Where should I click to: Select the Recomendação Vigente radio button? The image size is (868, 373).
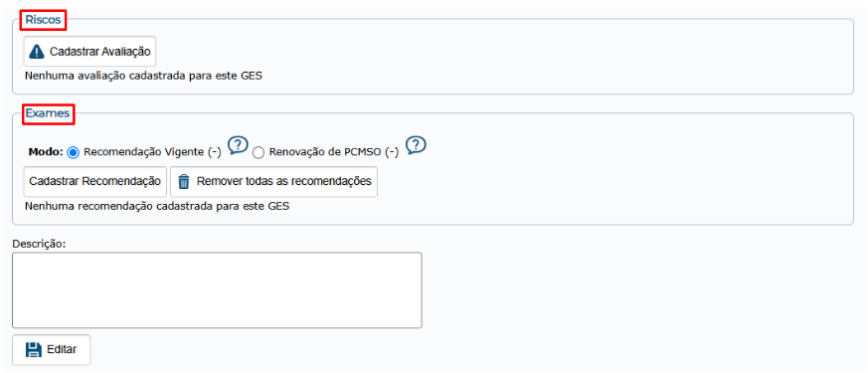pos(73,153)
